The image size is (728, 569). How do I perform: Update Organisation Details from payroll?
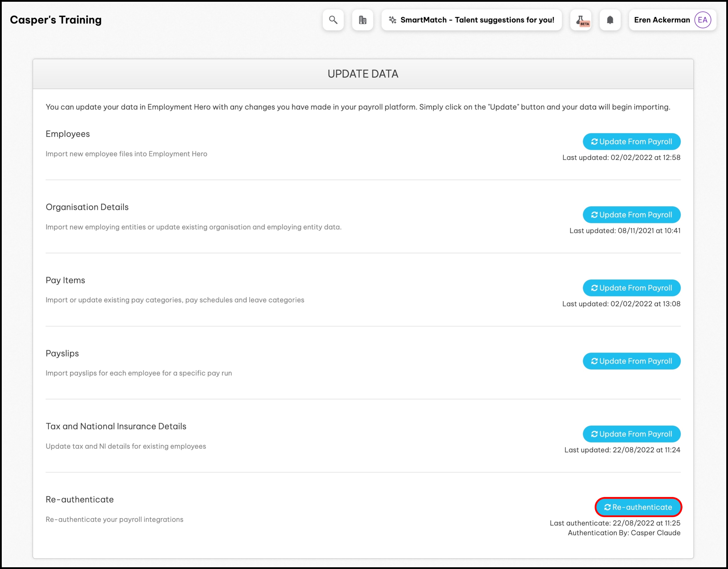coord(631,215)
